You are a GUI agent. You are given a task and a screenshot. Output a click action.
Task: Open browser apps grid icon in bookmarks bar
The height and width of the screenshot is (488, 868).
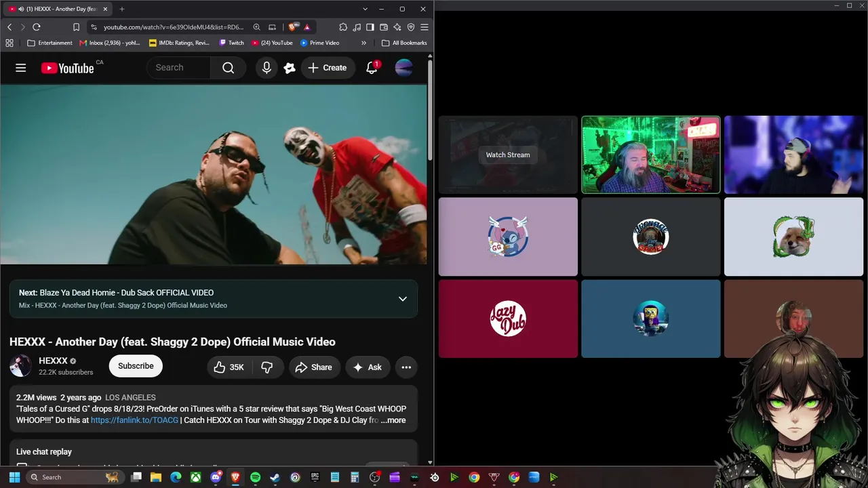(9, 43)
